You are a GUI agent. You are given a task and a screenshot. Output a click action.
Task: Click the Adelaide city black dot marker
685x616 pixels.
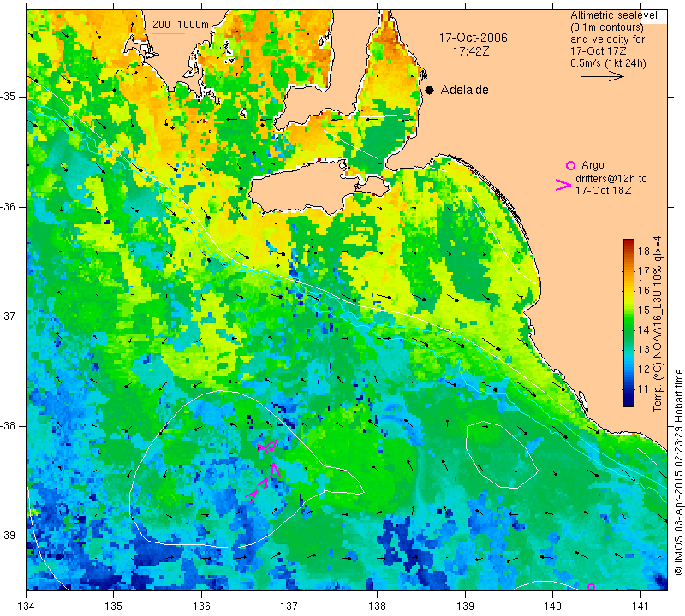click(x=430, y=91)
